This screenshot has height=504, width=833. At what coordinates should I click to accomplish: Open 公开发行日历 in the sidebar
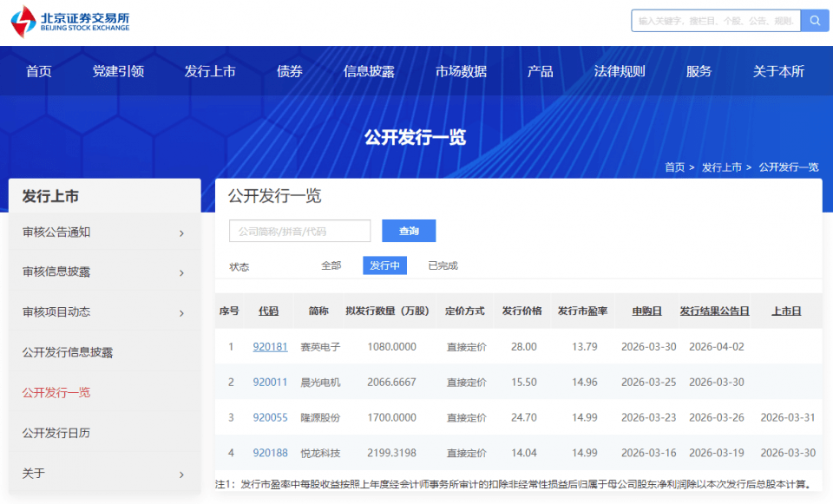point(56,433)
